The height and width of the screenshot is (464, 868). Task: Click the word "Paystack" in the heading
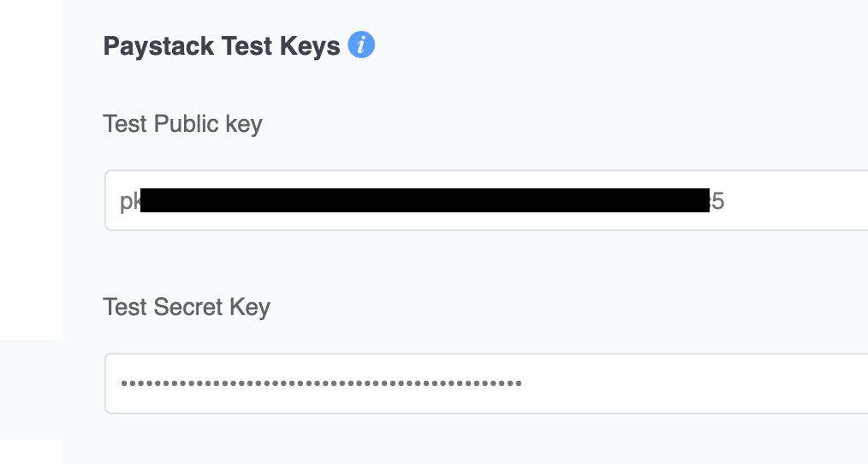(x=158, y=46)
